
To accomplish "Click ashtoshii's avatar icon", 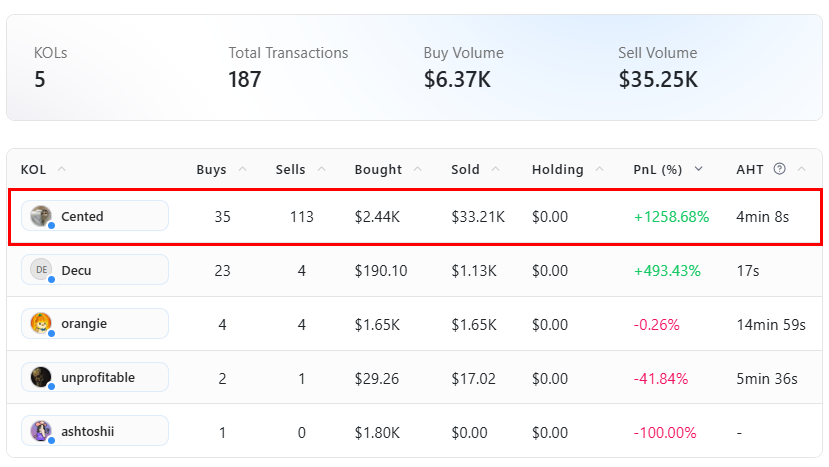I will click(41, 432).
